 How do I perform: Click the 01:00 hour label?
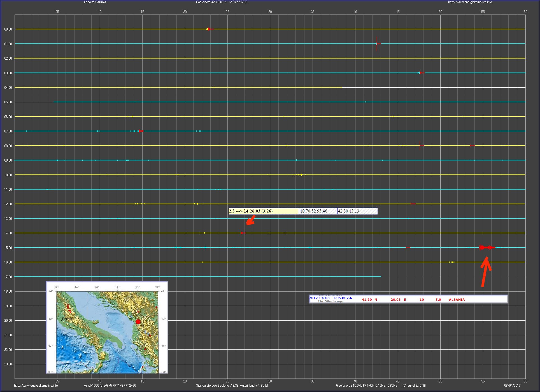[8, 44]
